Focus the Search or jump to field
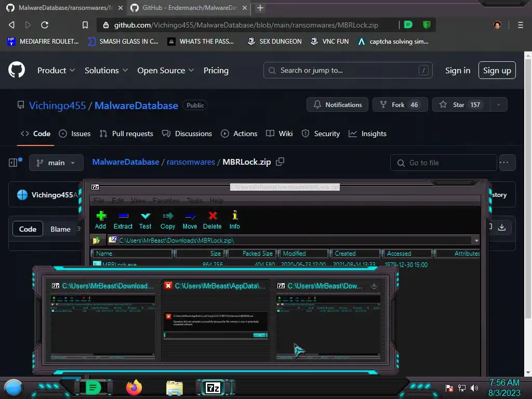 (x=348, y=70)
